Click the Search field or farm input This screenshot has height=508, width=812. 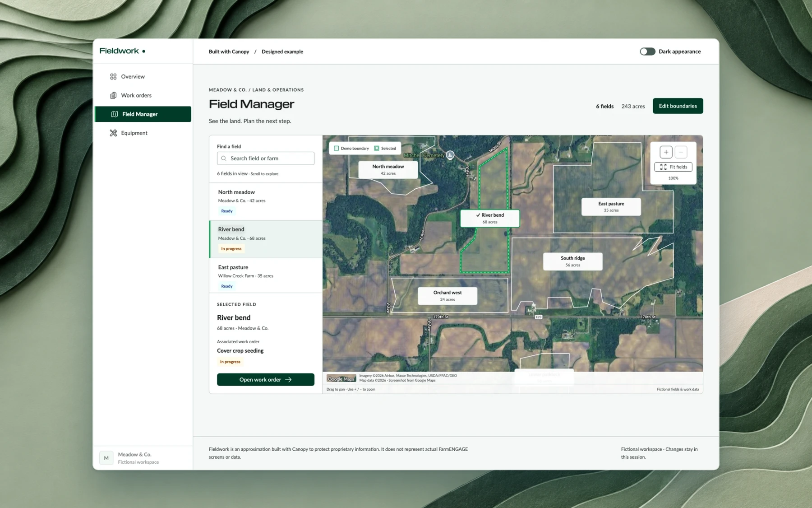coord(266,158)
